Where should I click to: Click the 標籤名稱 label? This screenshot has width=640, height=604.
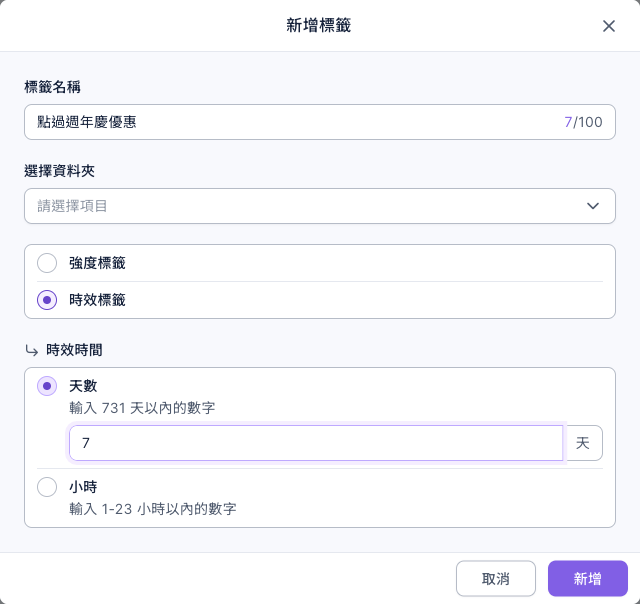(x=52, y=87)
